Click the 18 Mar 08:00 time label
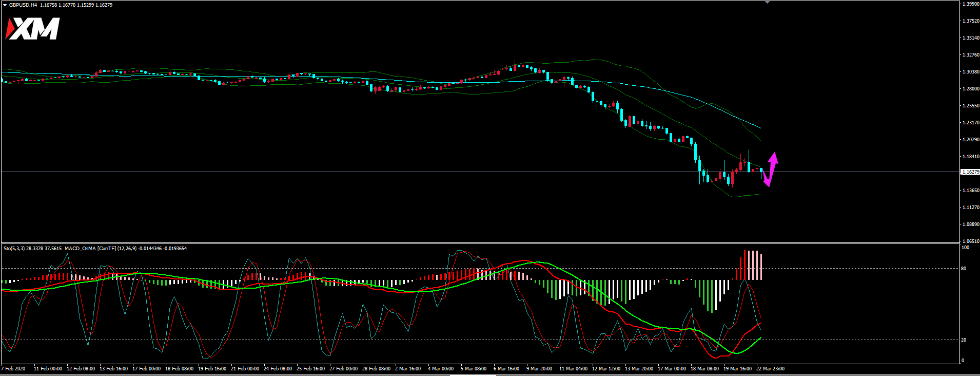 point(704,368)
